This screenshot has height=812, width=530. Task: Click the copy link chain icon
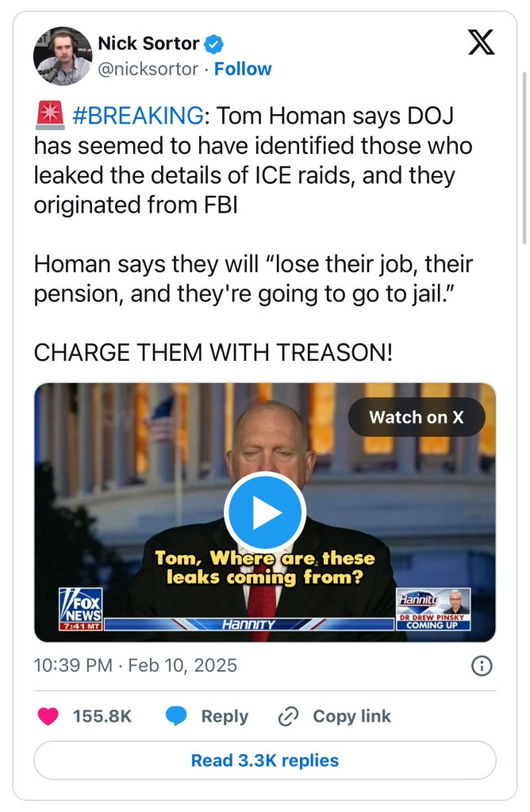288,716
